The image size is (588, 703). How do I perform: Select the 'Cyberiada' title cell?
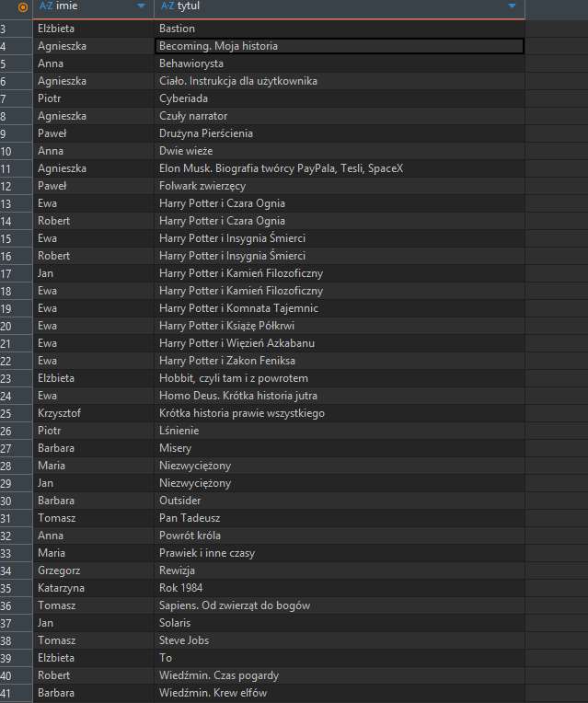click(x=183, y=98)
